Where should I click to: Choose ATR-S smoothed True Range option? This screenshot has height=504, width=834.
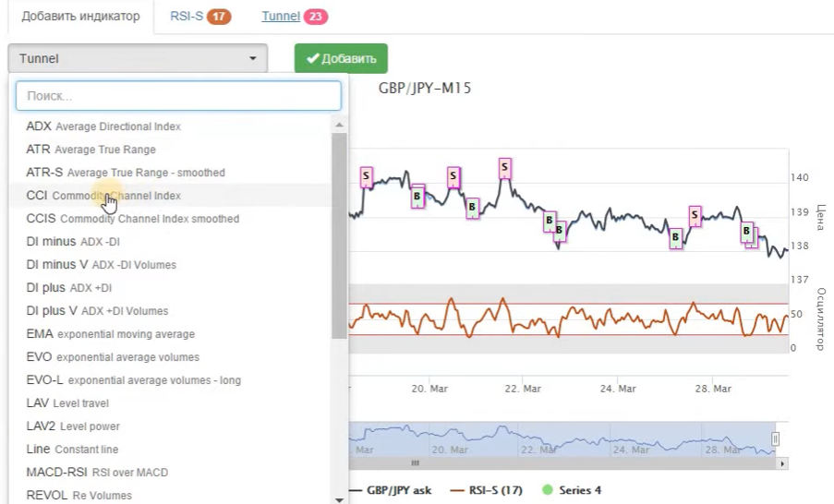[x=170, y=173]
